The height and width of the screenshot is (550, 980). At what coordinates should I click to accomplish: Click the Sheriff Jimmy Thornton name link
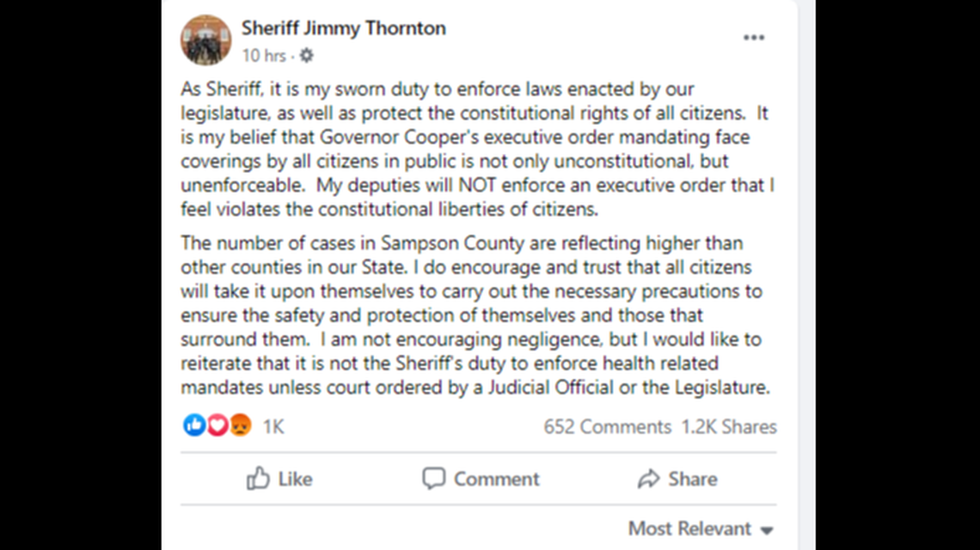(x=343, y=27)
